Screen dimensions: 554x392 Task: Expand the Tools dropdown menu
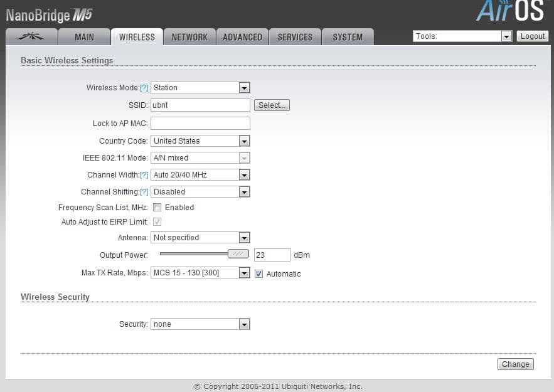(x=462, y=36)
